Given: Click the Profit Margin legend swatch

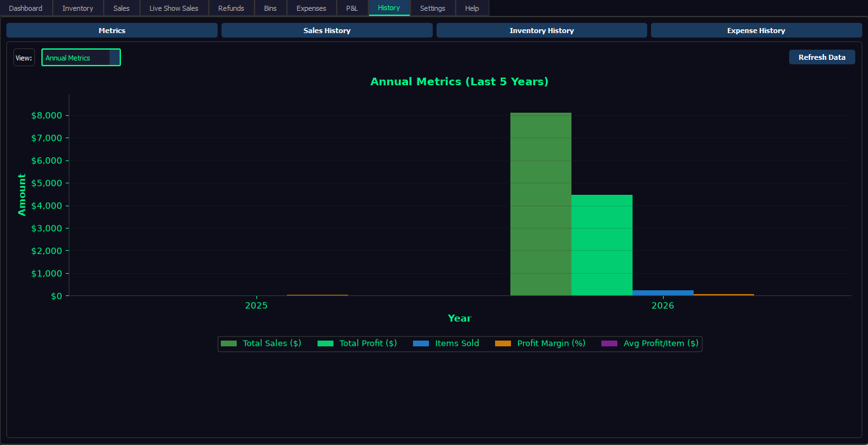Looking at the screenshot, I should click(503, 344).
